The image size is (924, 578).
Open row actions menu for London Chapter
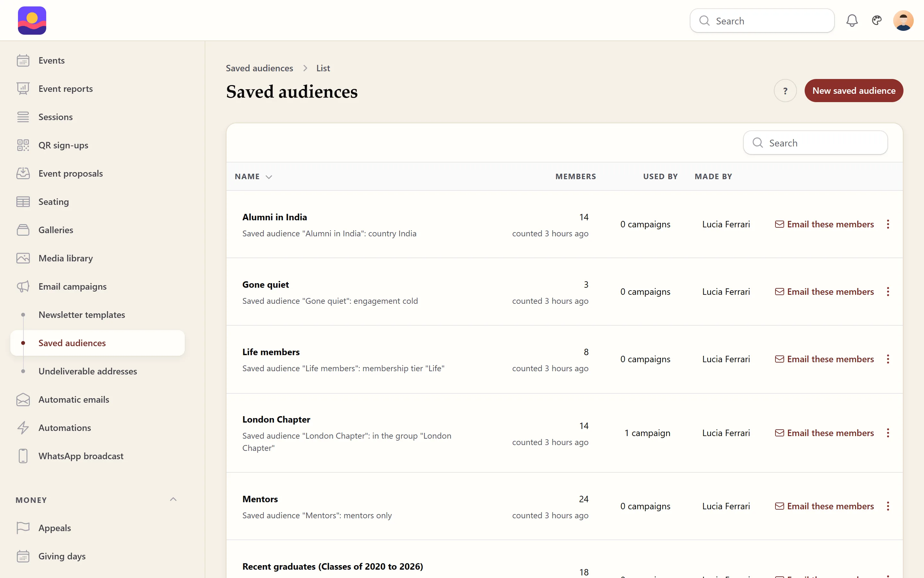click(x=888, y=433)
